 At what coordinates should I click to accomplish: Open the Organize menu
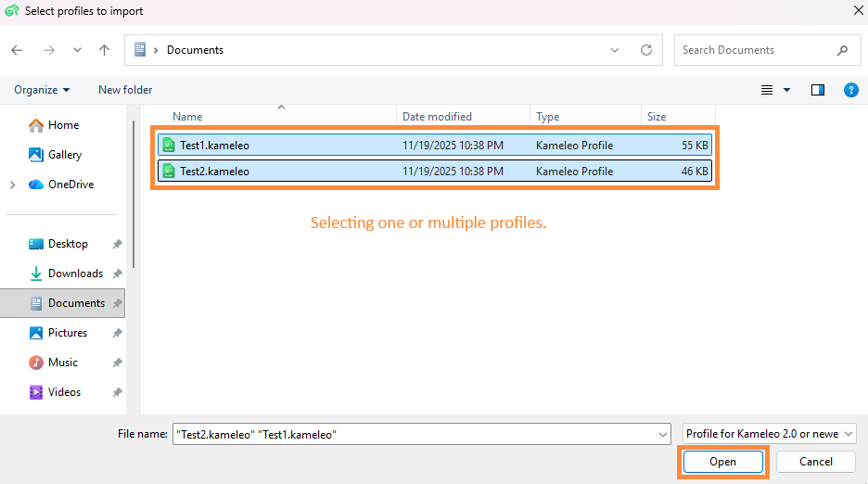42,90
